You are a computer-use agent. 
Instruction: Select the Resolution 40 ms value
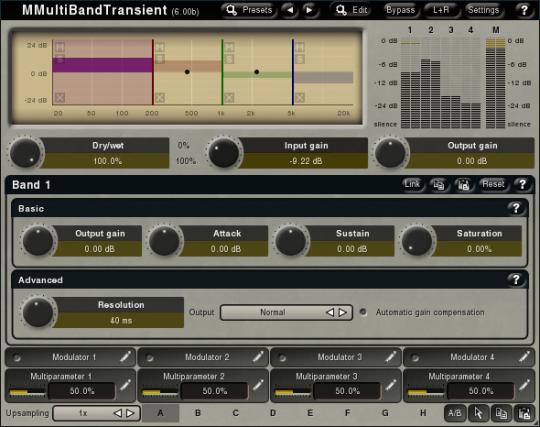121,320
